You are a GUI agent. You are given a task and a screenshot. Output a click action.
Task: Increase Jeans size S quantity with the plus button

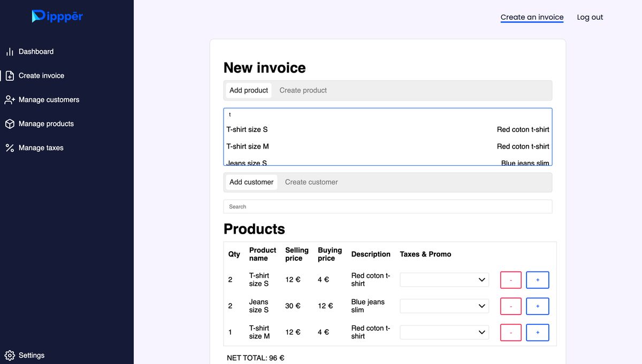[x=537, y=306]
